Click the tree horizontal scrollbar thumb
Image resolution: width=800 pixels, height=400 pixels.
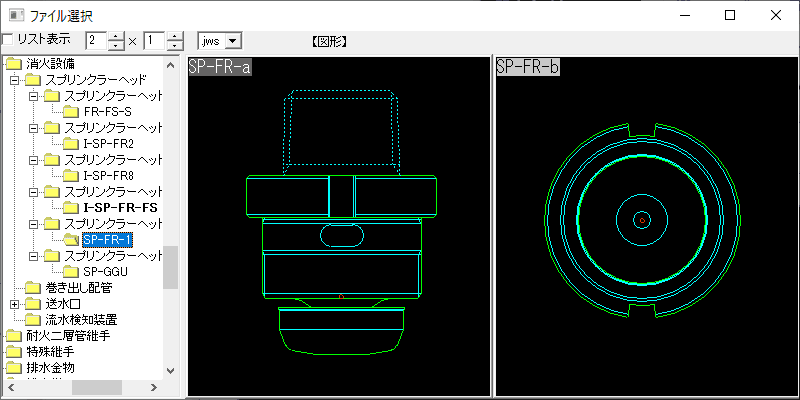point(95,388)
